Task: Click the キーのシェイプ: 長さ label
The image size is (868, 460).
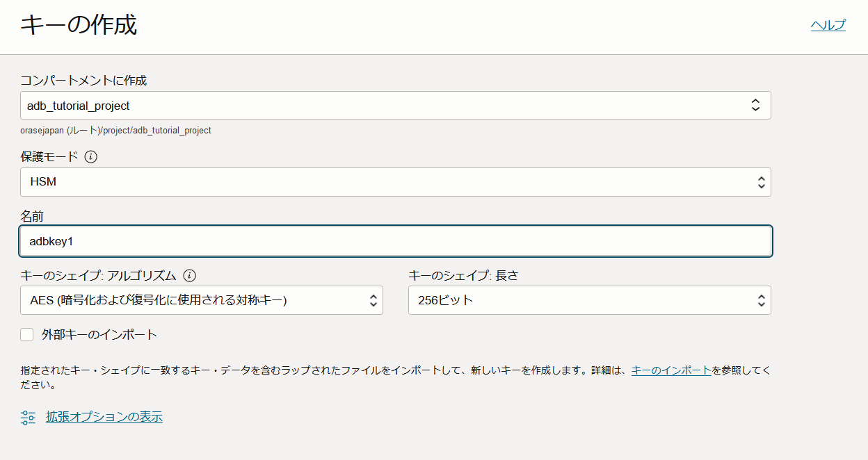Action: click(x=463, y=275)
